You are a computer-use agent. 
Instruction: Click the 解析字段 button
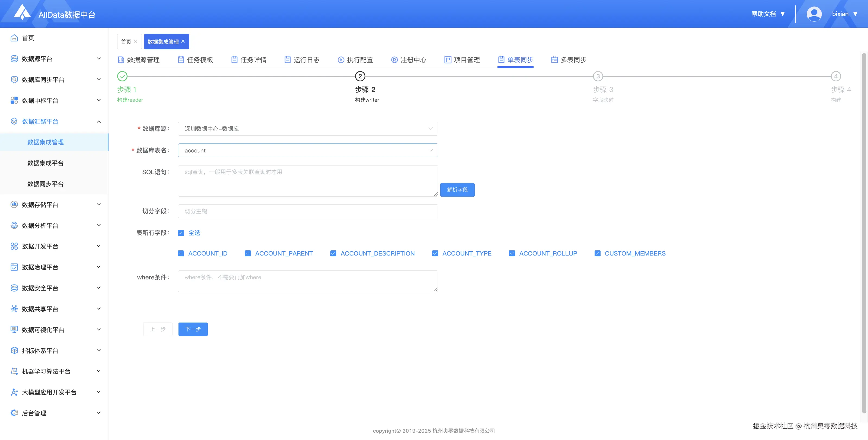457,190
